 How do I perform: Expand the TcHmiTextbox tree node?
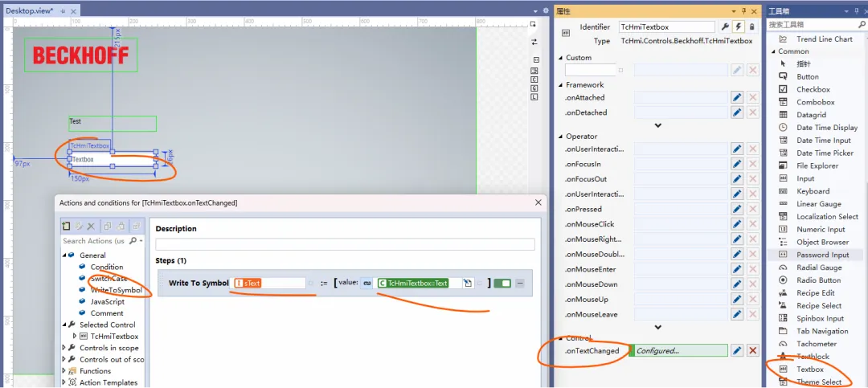pos(75,336)
